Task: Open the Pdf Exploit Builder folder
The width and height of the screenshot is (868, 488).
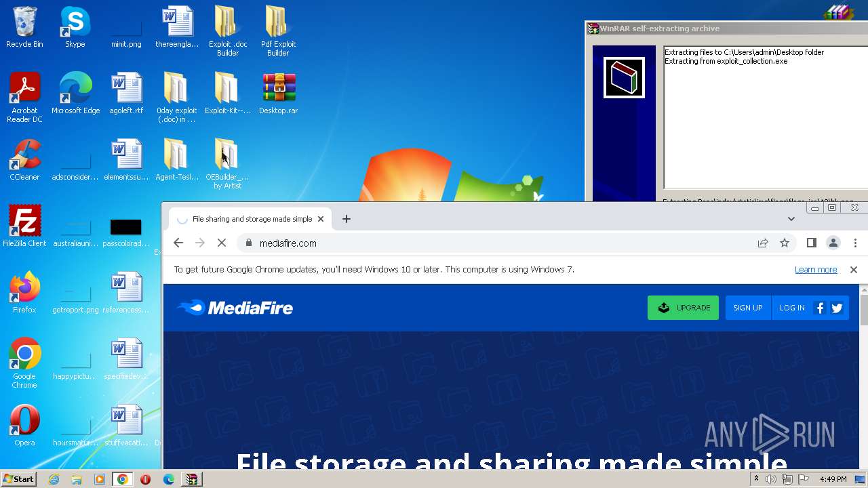Action: pyautogui.click(x=278, y=31)
